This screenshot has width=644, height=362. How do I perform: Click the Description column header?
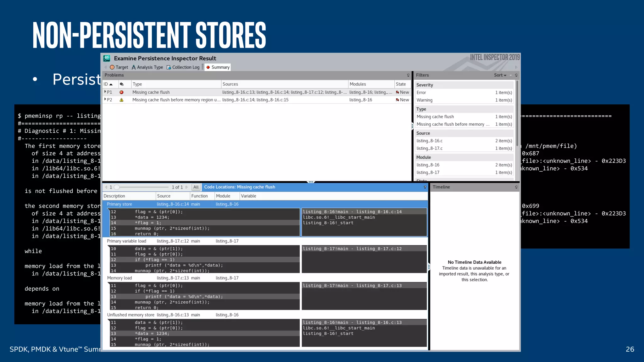tap(129, 196)
